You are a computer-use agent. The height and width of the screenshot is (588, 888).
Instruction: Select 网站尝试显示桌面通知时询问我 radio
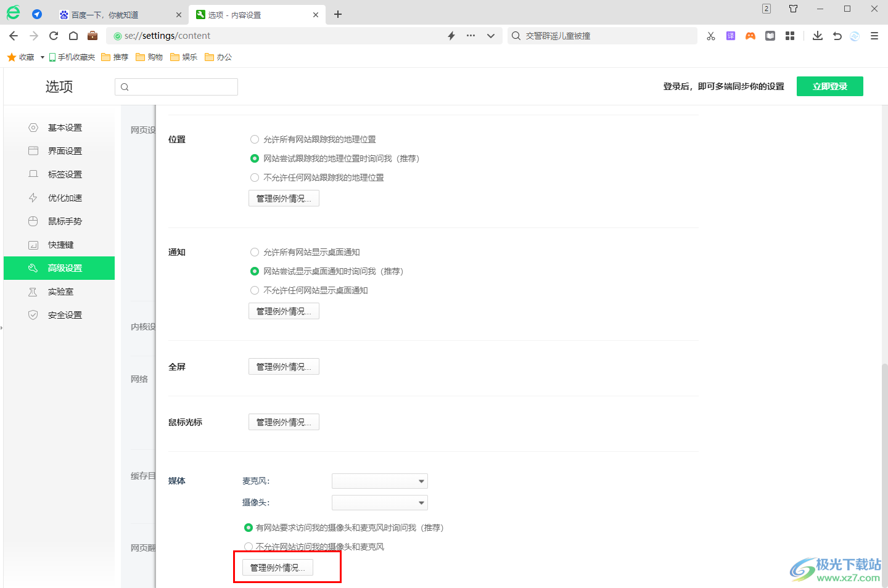pyautogui.click(x=255, y=271)
